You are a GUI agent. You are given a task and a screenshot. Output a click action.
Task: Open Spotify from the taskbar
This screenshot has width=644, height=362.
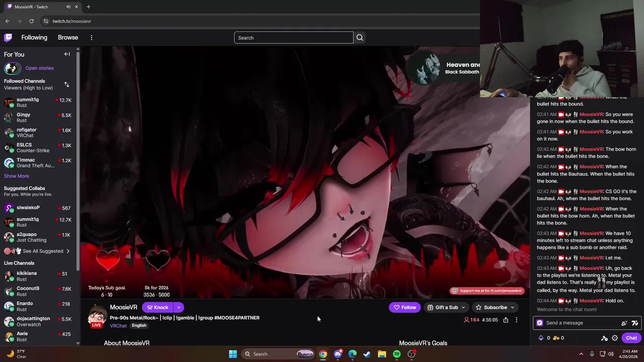pos(397,354)
